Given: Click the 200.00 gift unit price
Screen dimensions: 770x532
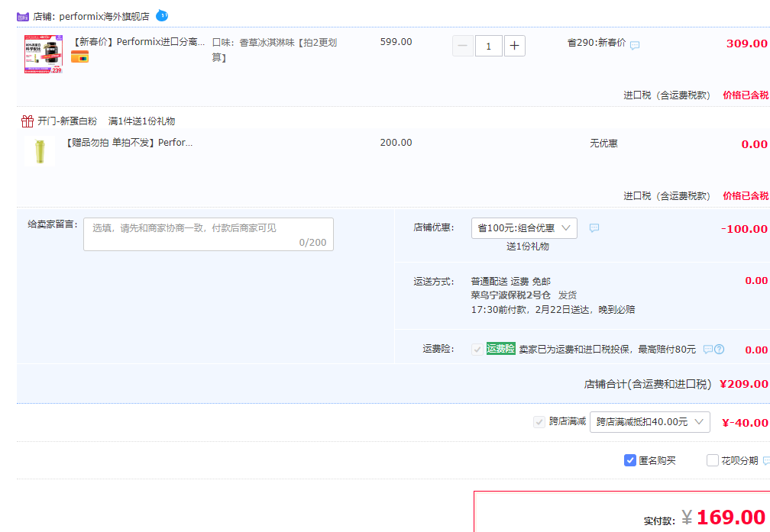Looking at the screenshot, I should pyautogui.click(x=396, y=142).
